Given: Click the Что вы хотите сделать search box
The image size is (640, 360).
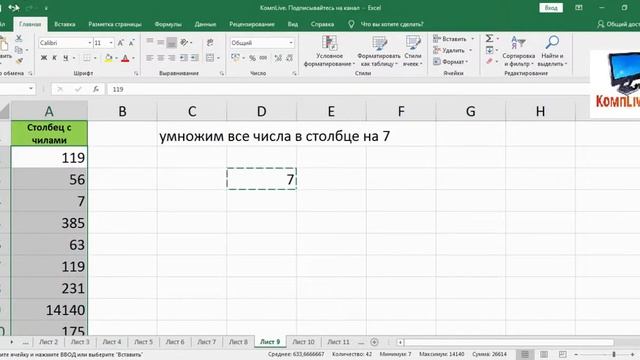Looking at the screenshot, I should [391, 24].
